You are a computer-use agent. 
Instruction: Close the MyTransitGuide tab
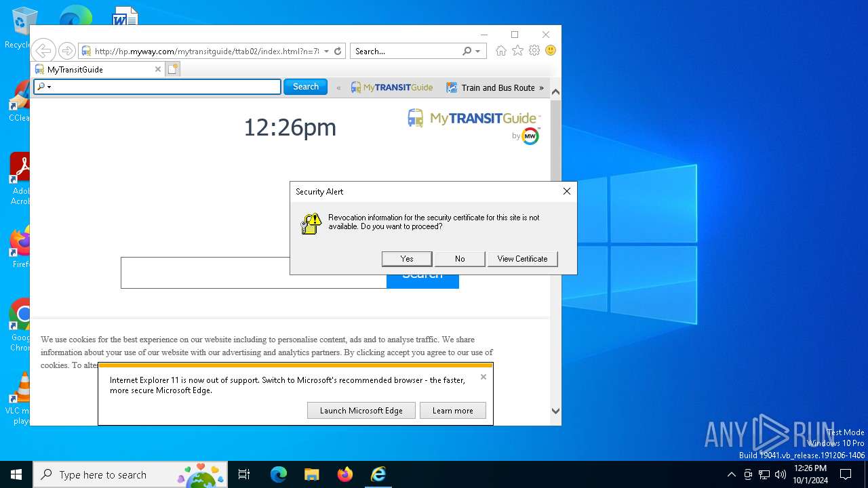(158, 69)
